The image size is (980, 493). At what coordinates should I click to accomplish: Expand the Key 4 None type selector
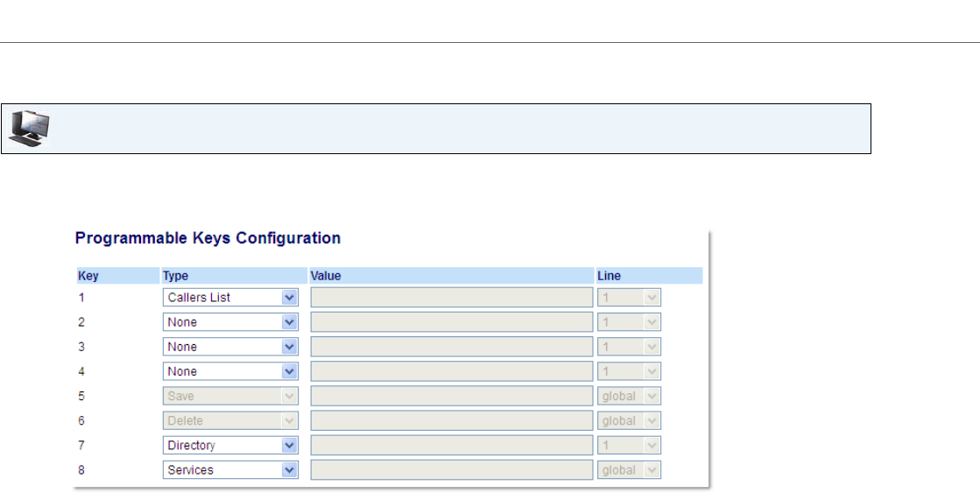click(x=230, y=372)
